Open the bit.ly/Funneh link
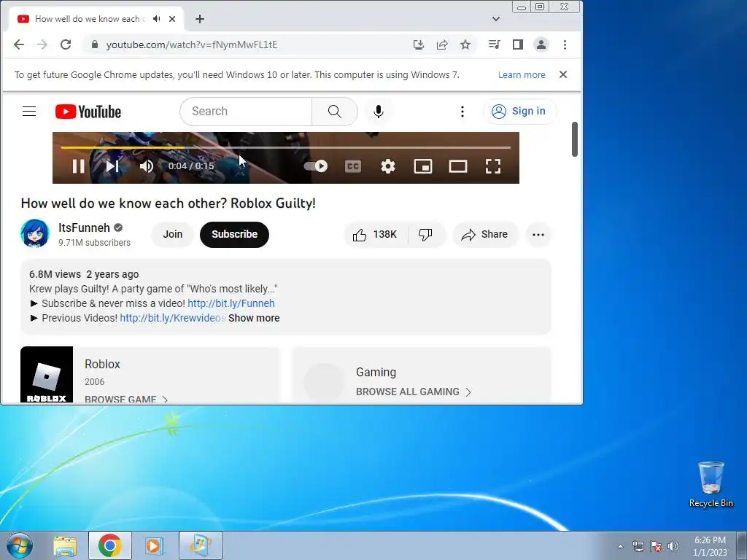The width and height of the screenshot is (747, 560). point(231,303)
